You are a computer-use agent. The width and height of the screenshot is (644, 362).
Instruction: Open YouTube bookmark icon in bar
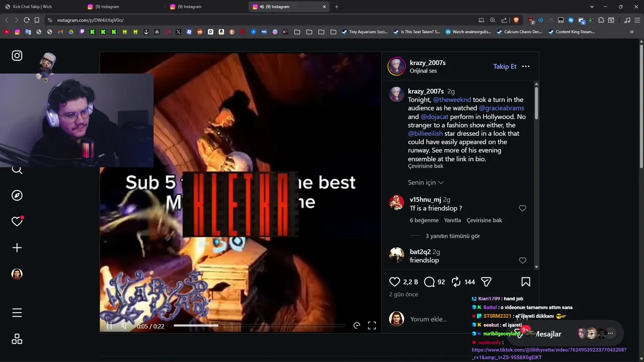(x=7, y=32)
